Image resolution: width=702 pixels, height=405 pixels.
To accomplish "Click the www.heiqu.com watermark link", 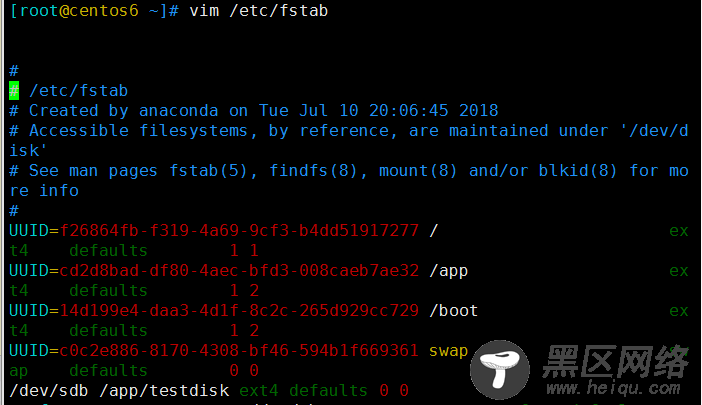I will coord(613,388).
